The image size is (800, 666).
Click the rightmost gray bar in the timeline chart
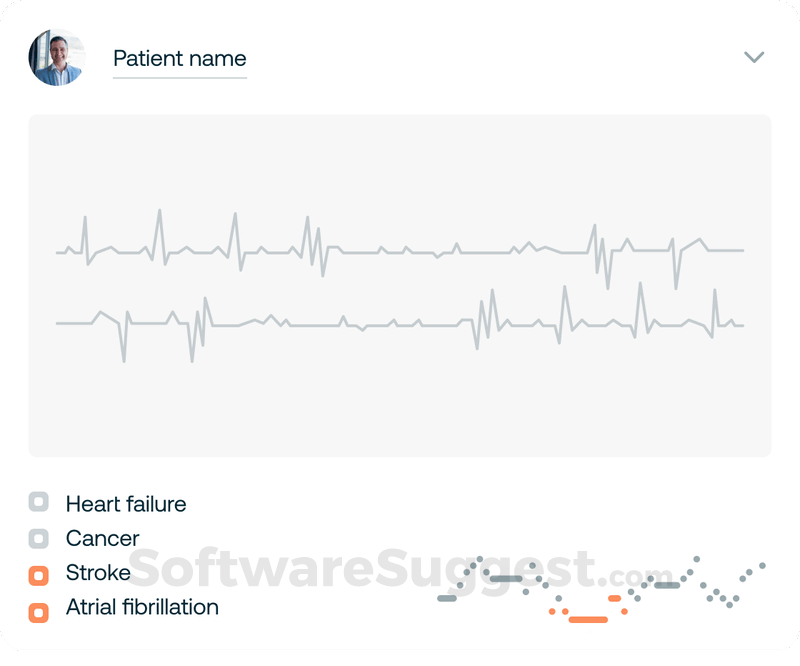point(667,585)
